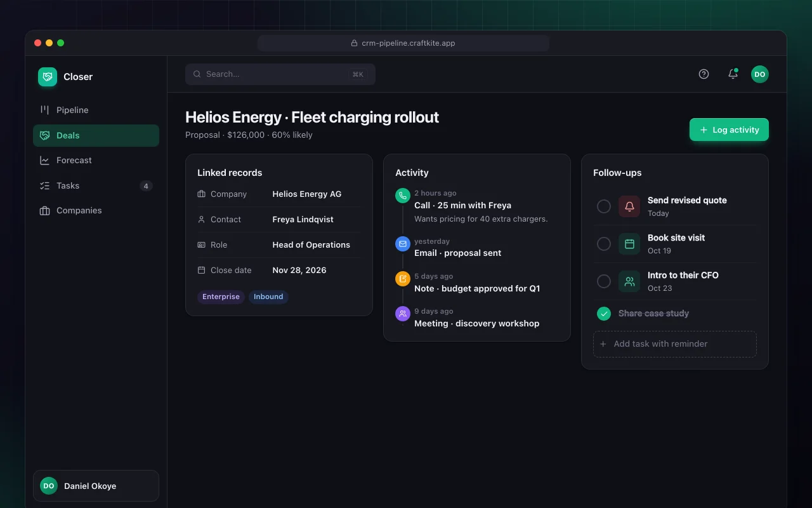The width and height of the screenshot is (812, 508).
Task: Click the Tasks checklist icon in sidebar
Action: (44, 185)
